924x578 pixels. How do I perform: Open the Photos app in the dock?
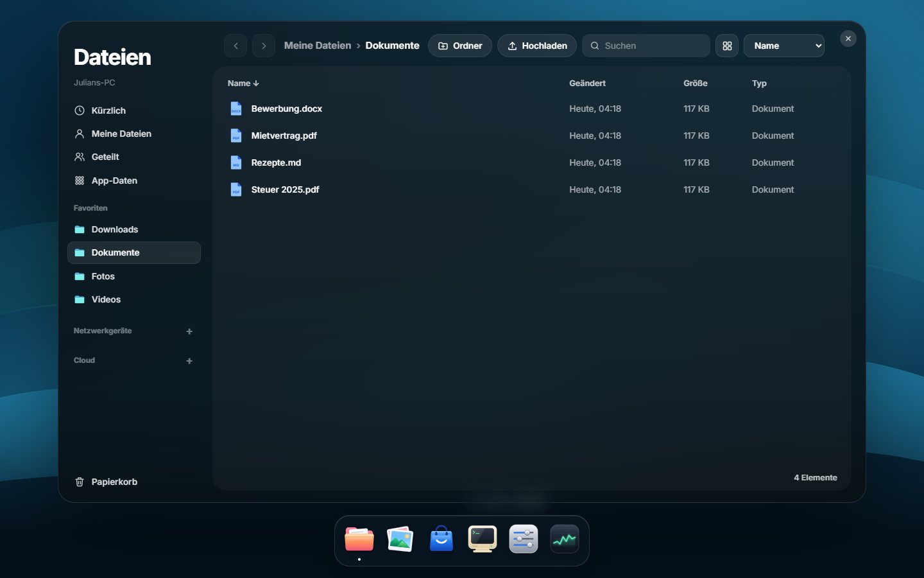(x=400, y=539)
